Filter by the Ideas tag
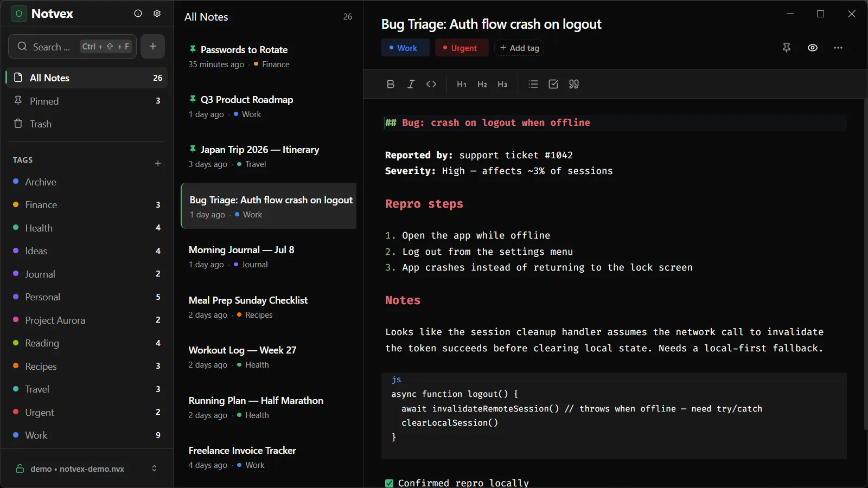The image size is (868, 488). (87, 251)
